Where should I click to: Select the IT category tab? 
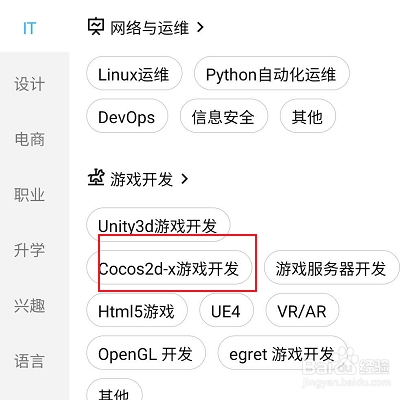pyautogui.click(x=29, y=28)
